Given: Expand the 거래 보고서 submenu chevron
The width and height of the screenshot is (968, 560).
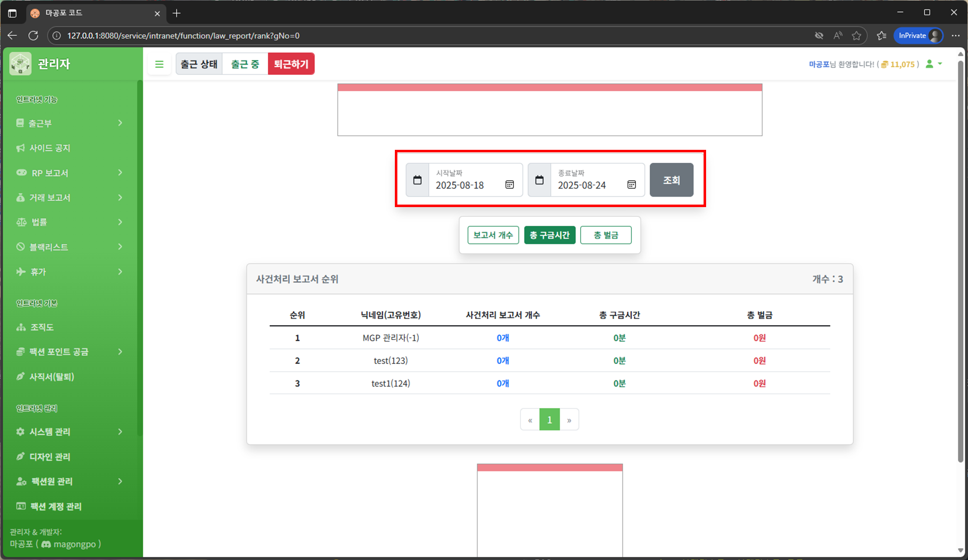Looking at the screenshot, I should click(x=120, y=198).
